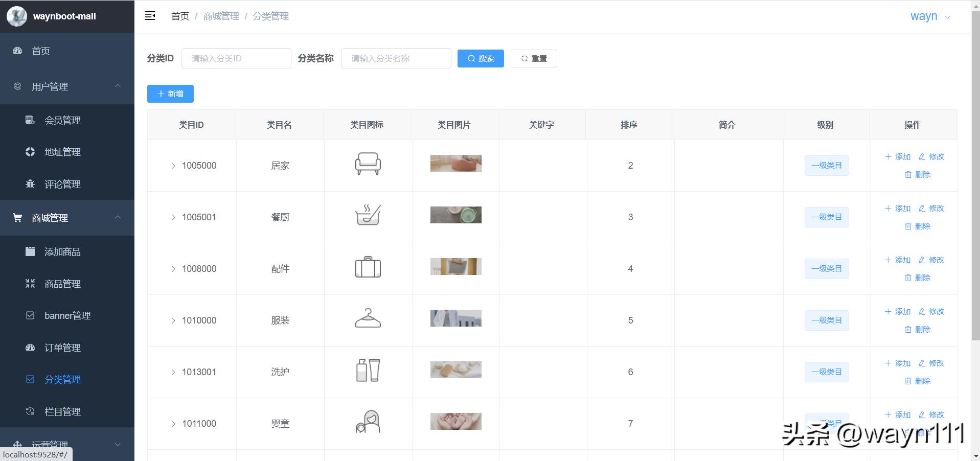The width and height of the screenshot is (980, 461).
Task: Click 删除 for the 餐厨 row
Action: pos(917,226)
